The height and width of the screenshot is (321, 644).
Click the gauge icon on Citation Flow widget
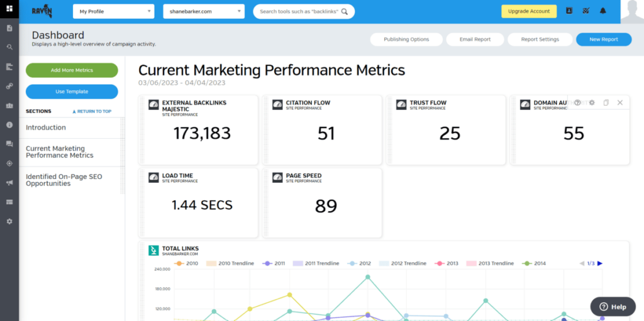(x=277, y=104)
